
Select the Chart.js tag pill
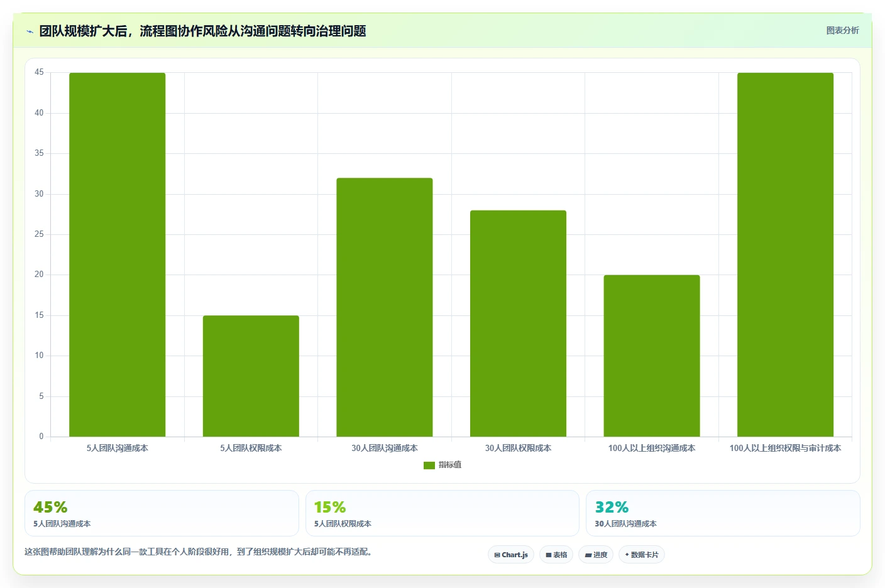(x=511, y=555)
